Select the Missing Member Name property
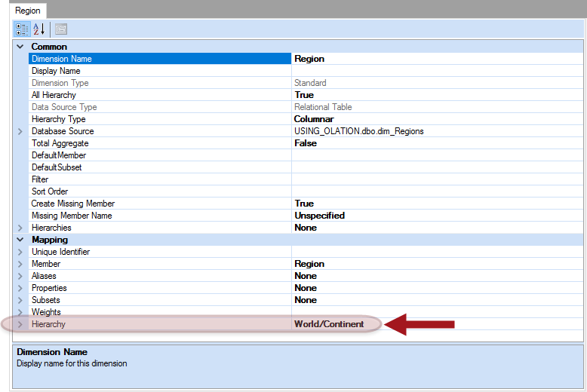This screenshot has width=587, height=392. [72, 216]
